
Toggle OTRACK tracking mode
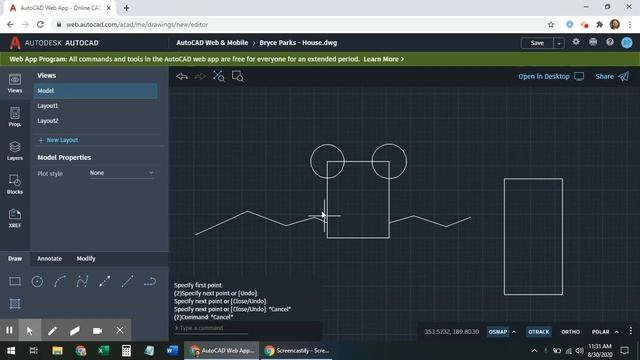(x=539, y=332)
